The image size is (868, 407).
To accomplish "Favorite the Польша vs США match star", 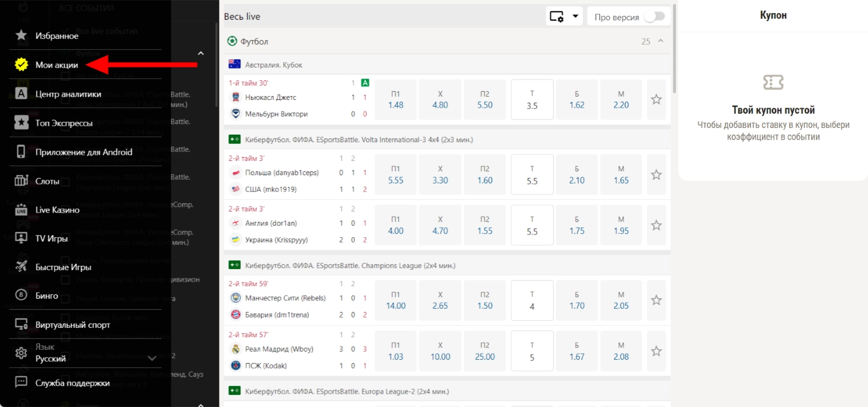I will coord(656,175).
